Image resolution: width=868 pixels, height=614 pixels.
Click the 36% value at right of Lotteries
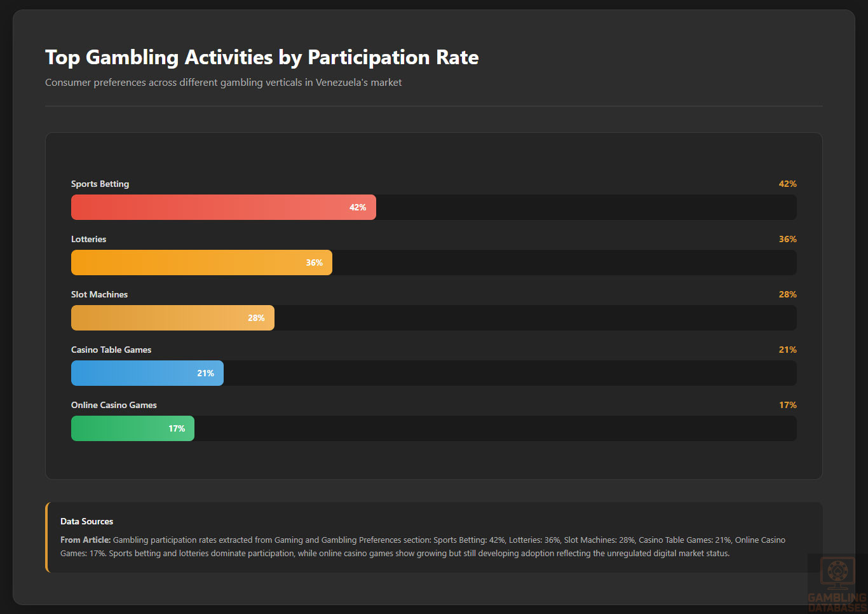coord(787,239)
